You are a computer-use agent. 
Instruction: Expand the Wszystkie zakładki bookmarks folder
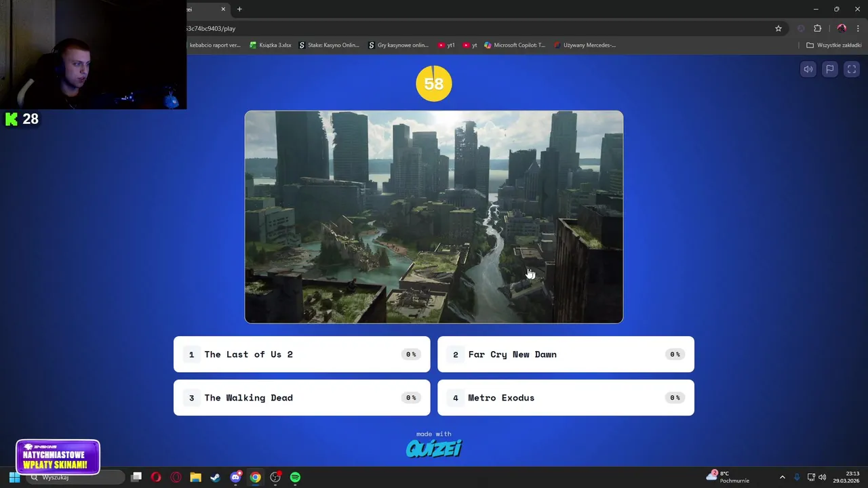[833, 45]
